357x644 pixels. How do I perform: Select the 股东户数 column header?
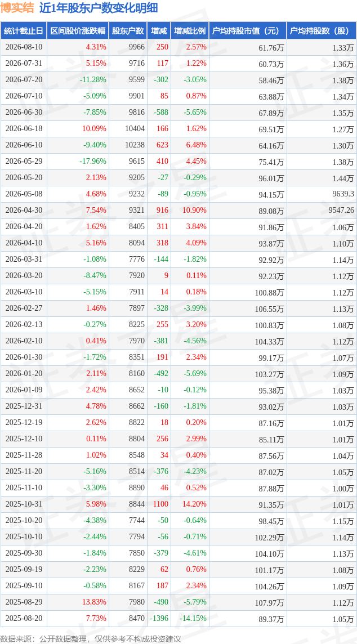(x=128, y=31)
